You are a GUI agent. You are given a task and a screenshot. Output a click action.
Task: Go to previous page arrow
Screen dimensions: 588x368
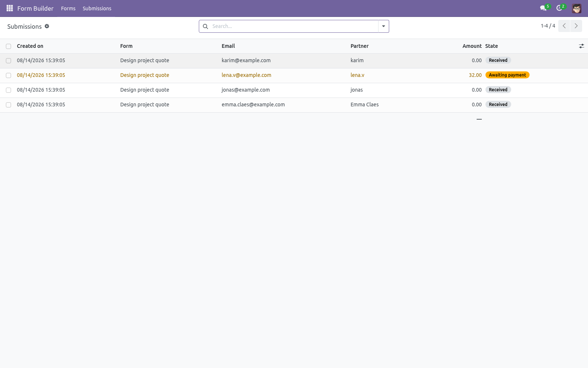(x=564, y=26)
